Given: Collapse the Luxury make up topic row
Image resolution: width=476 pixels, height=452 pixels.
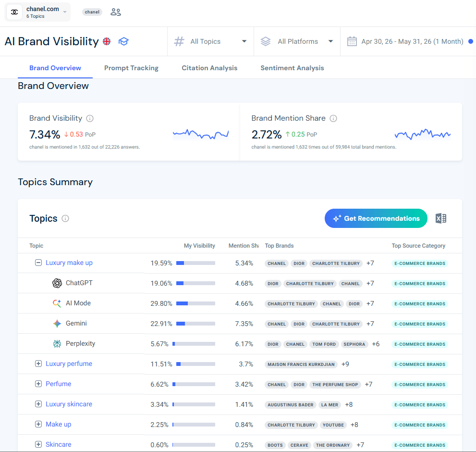Looking at the screenshot, I should [x=38, y=263].
